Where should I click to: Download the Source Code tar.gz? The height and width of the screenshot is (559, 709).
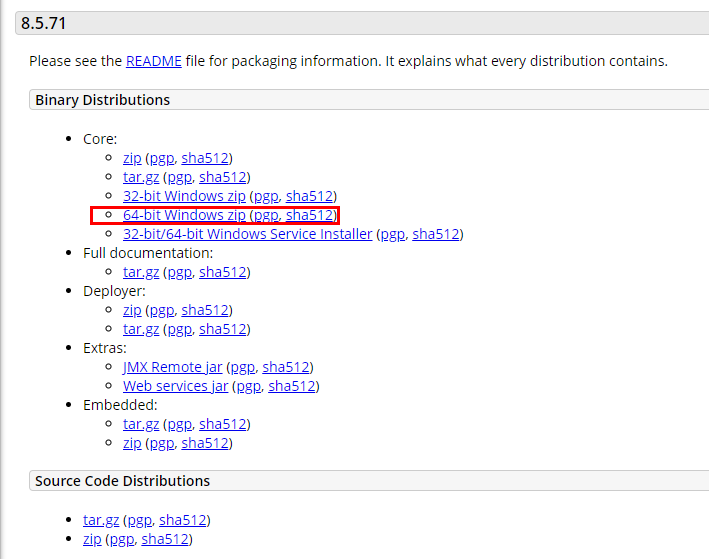[x=101, y=520]
